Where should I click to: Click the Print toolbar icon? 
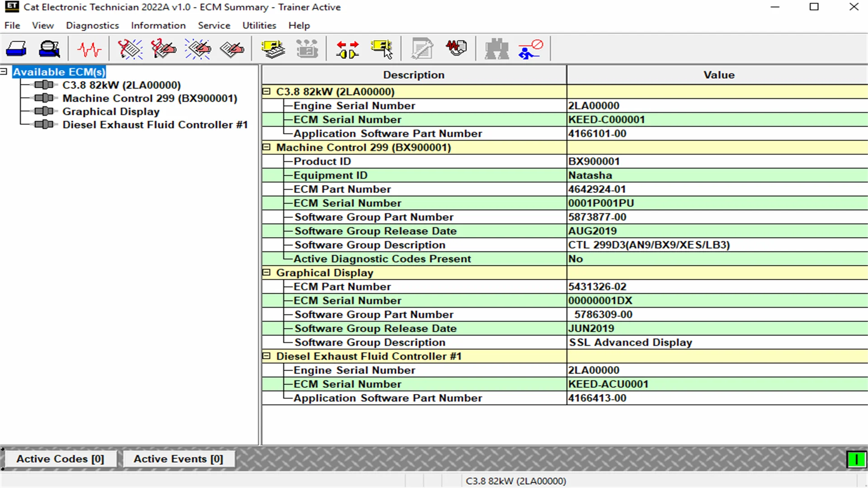pos(16,49)
